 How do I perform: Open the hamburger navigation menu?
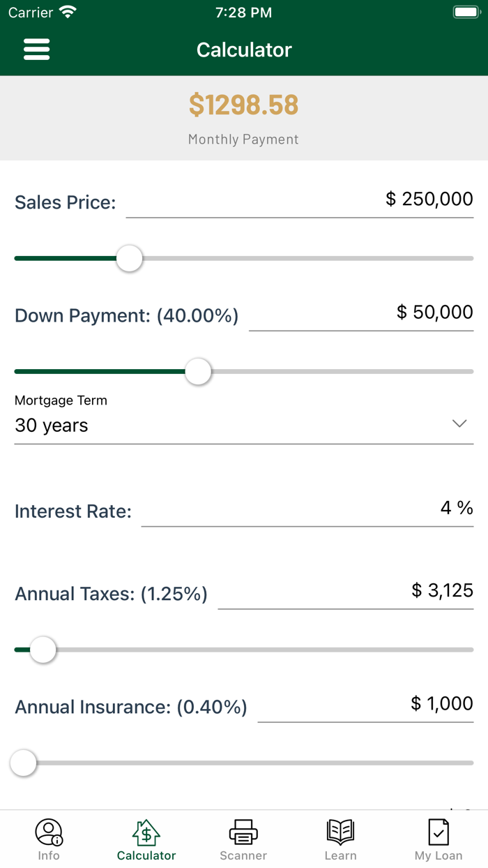[x=36, y=49]
